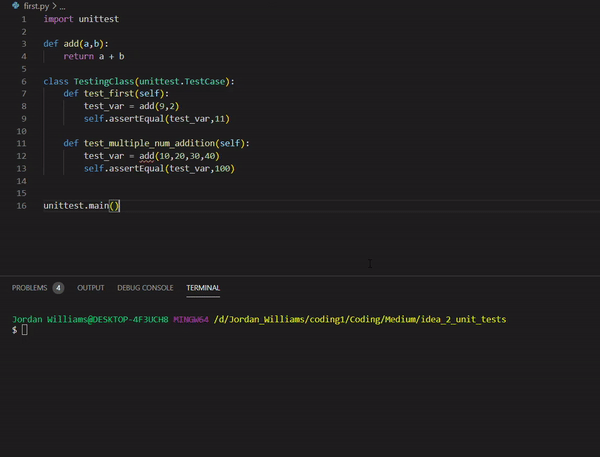
Task: Click 'self.assertEqual(test_var,11)' line
Action: pos(157,119)
